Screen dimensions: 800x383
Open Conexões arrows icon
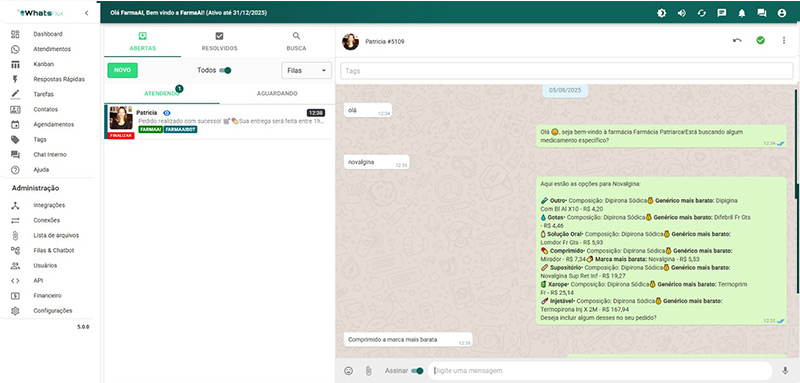[x=15, y=220]
